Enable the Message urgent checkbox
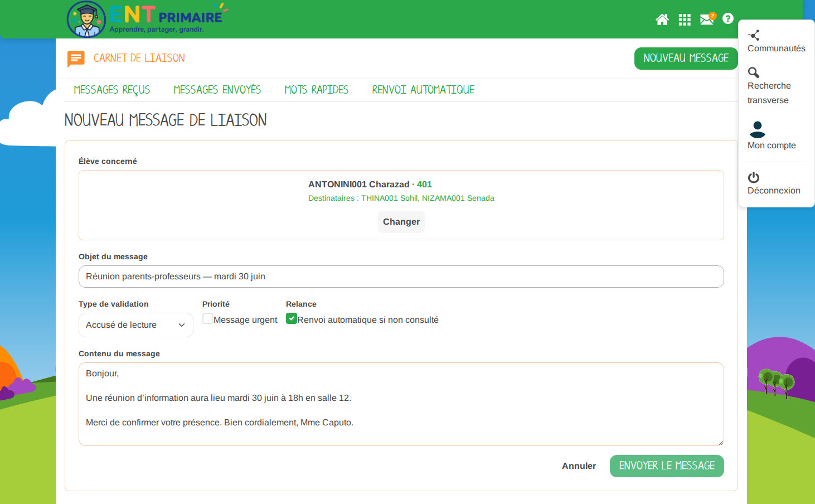This screenshot has height=504, width=815. point(207,318)
